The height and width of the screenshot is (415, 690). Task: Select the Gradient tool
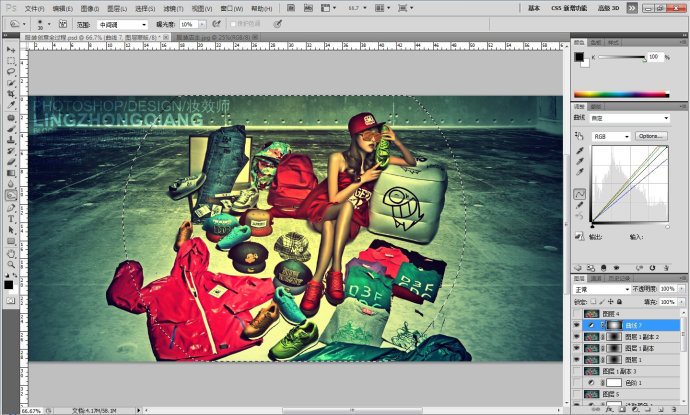(x=11, y=173)
